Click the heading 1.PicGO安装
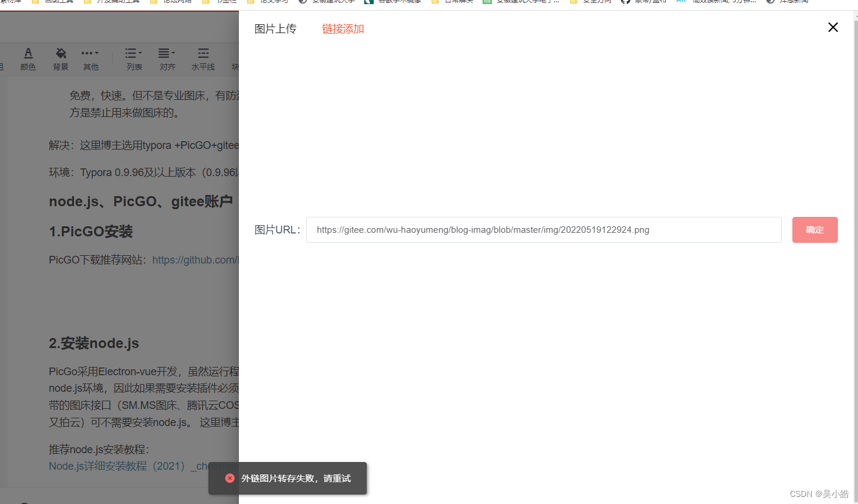 [x=91, y=232]
